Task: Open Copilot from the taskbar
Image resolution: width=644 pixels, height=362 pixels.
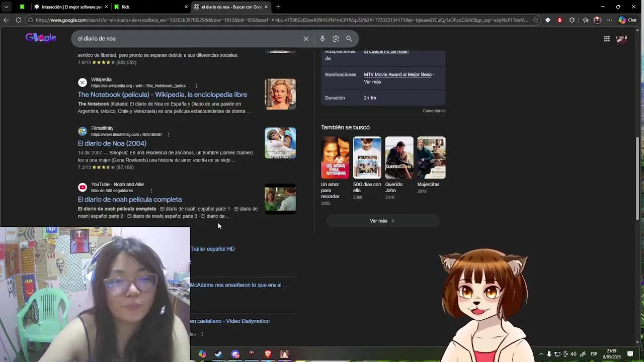Action: [x=202, y=354]
